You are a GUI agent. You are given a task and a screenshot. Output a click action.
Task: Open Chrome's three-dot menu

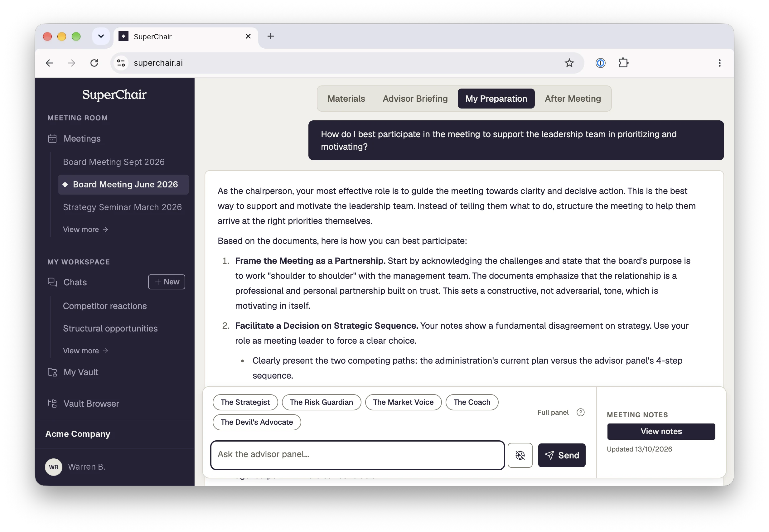pyautogui.click(x=719, y=63)
